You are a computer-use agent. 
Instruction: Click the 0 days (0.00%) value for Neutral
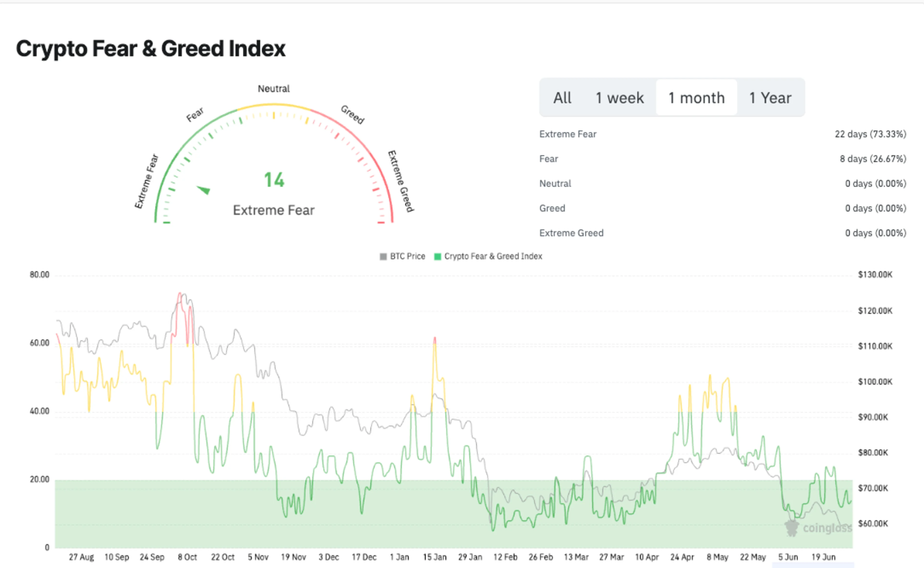(x=876, y=184)
